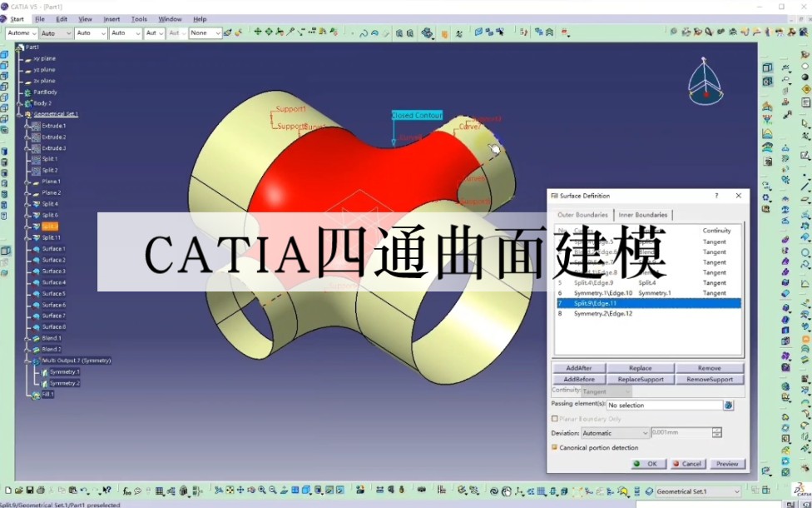Click the painter brush icon near None dropdown

[x=228, y=32]
